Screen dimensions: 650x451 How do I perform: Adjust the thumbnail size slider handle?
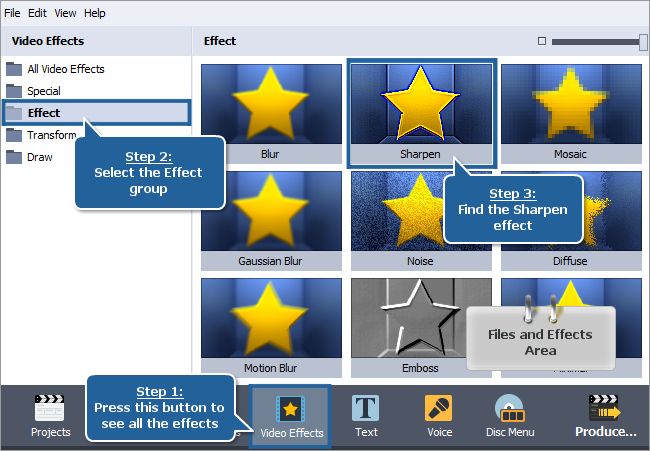643,42
